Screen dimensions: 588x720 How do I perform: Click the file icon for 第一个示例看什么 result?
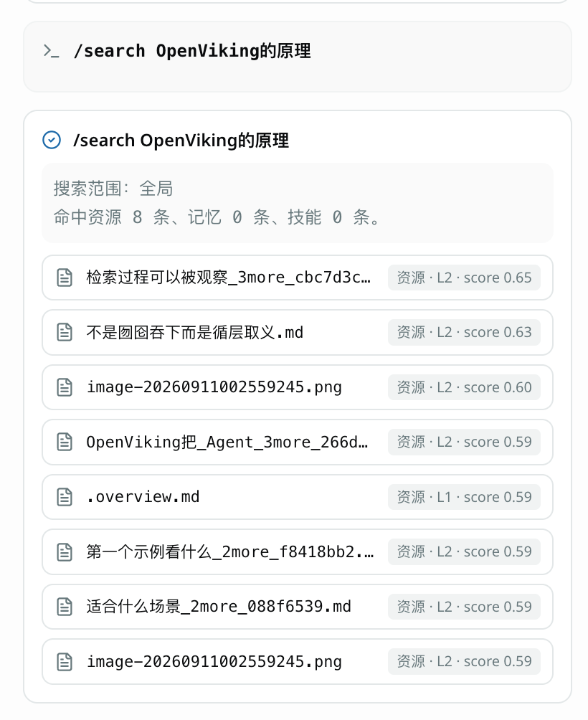pyautogui.click(x=65, y=551)
